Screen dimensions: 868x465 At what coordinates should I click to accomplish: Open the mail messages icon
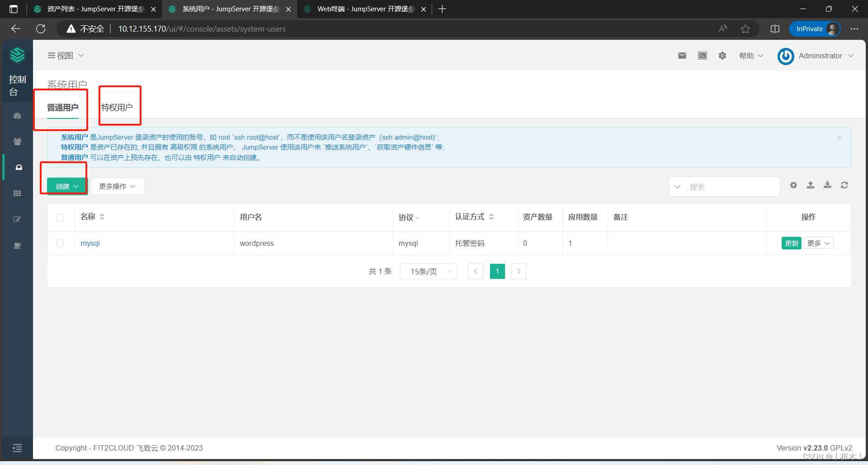click(x=682, y=56)
